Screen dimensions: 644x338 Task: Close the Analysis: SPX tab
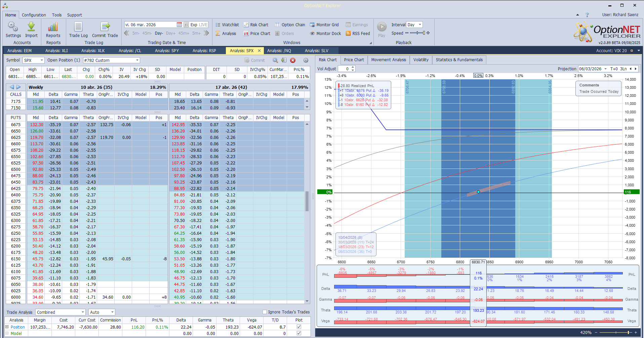(259, 51)
